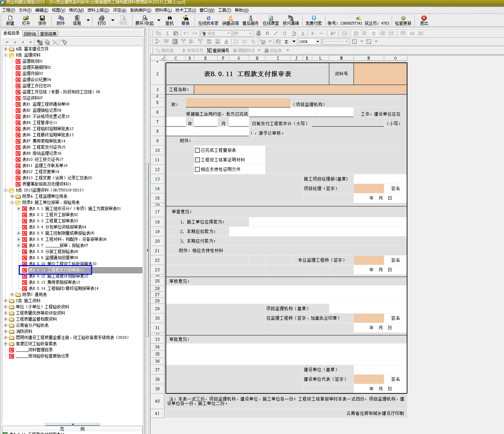
Task: Open the dropdown arrow beside 展开/收起
Action: [x=159, y=20]
